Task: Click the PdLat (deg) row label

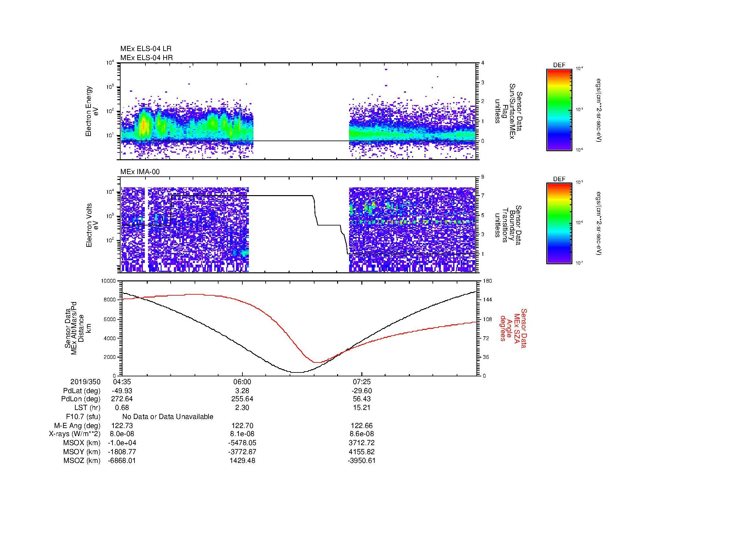Action: 82,391
